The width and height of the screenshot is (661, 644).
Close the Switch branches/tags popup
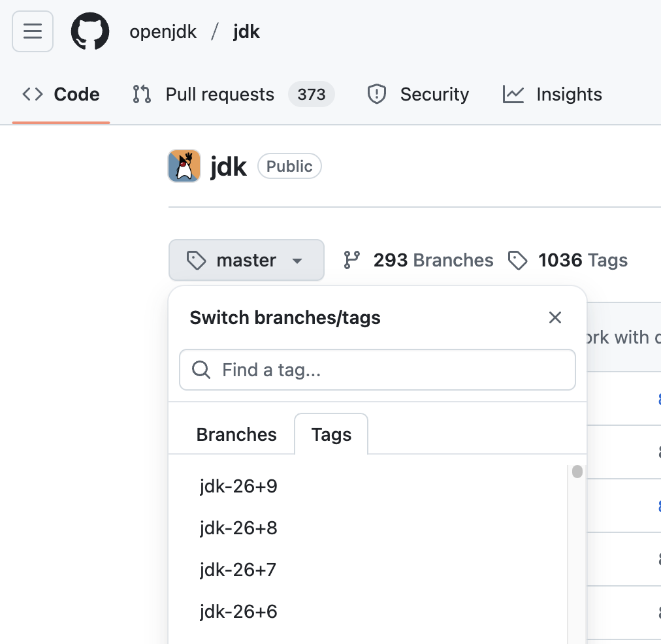(555, 317)
